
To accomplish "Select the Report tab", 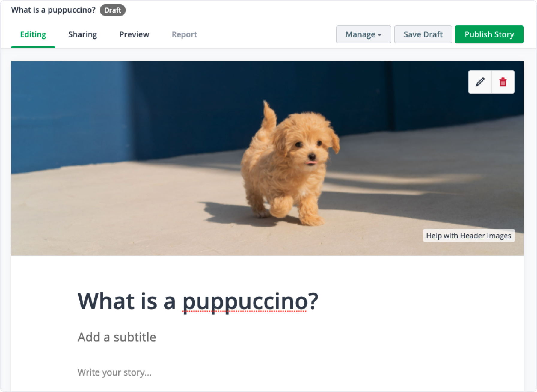I will [184, 34].
